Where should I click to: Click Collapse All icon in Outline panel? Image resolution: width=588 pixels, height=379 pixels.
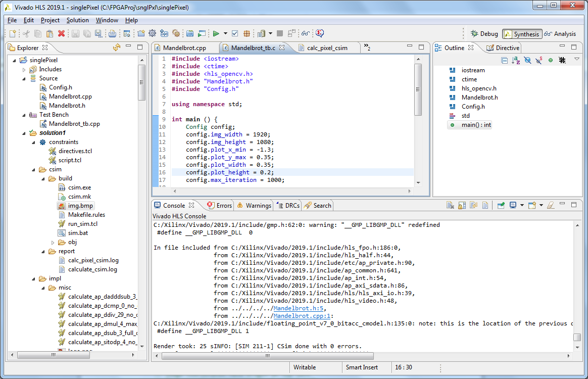[504, 60]
